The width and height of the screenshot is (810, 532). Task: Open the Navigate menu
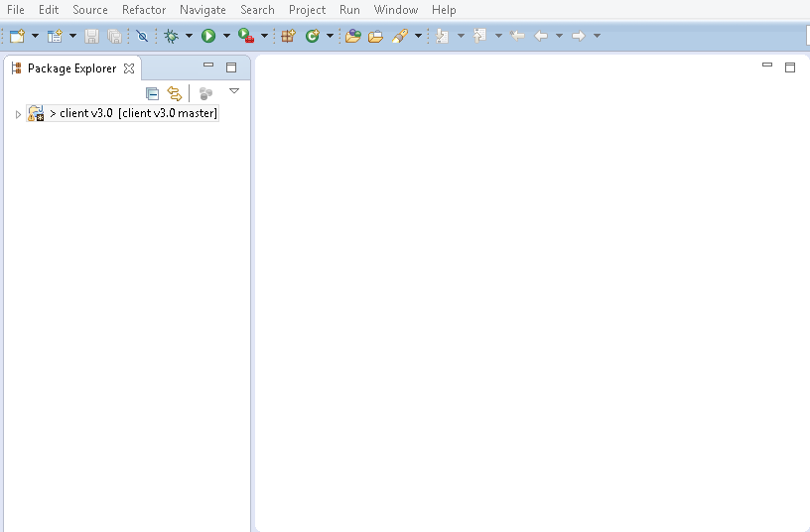tap(202, 10)
